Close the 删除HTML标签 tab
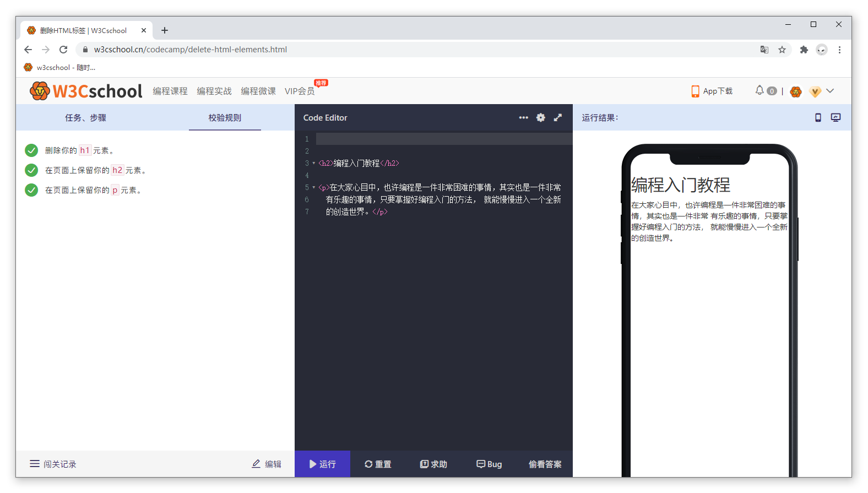 tap(144, 30)
